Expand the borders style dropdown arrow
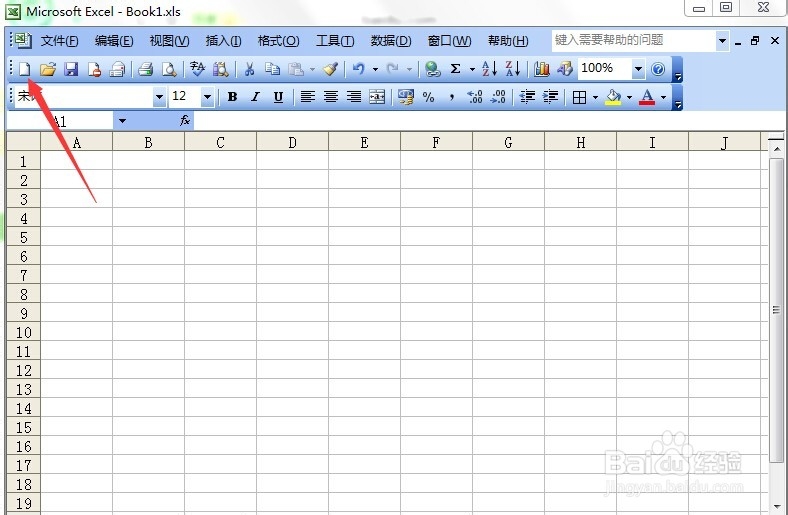 tap(595, 96)
